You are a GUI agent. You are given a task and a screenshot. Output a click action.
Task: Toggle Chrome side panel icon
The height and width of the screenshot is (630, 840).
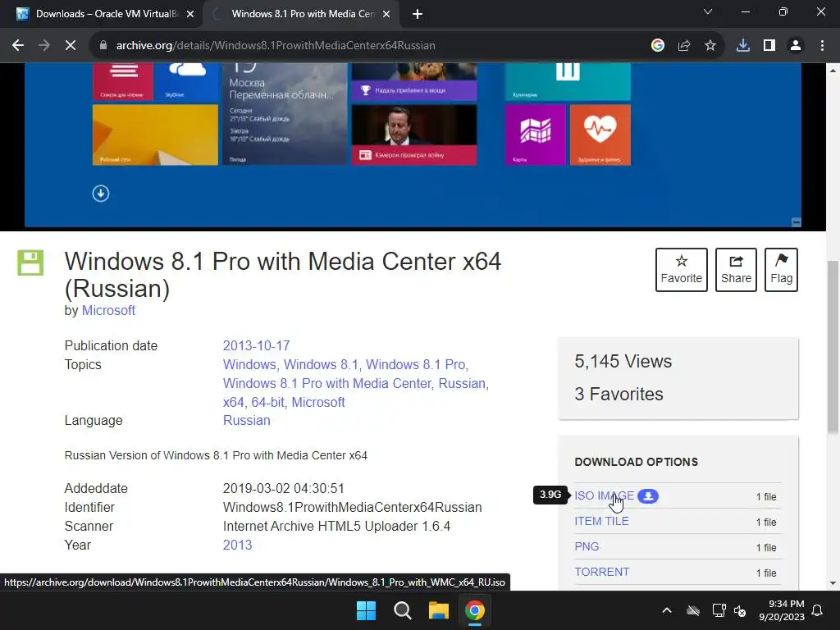pyautogui.click(x=769, y=46)
